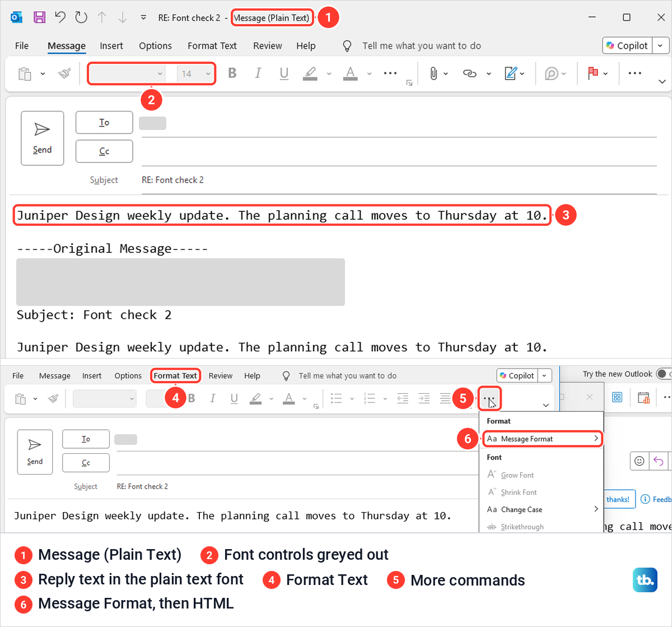The image size is (672, 627).
Task: Open the font name box in Message ribbon
Action: tap(127, 73)
